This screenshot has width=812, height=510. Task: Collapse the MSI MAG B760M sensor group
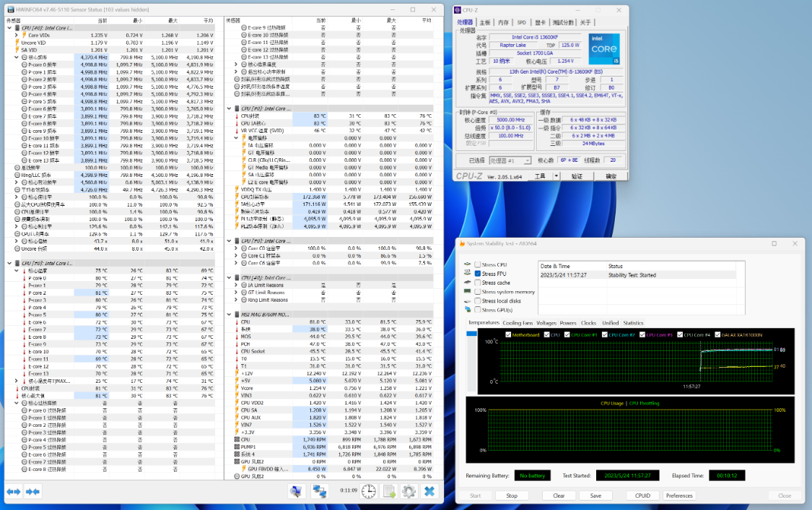coord(229,315)
